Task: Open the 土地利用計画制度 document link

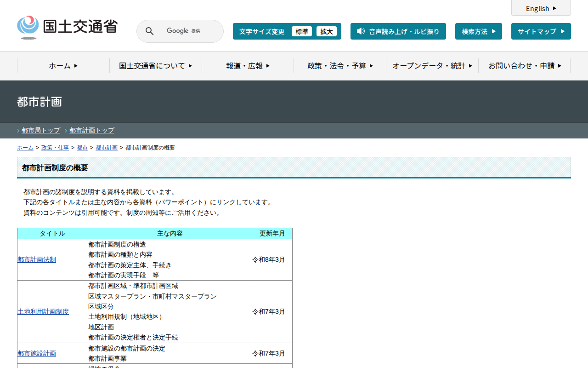Action: pos(43,311)
